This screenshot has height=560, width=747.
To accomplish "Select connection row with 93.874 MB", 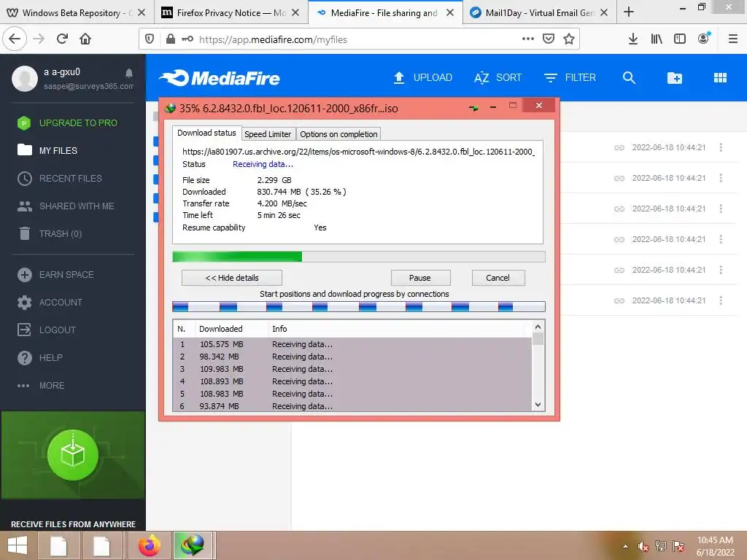I will (352, 406).
